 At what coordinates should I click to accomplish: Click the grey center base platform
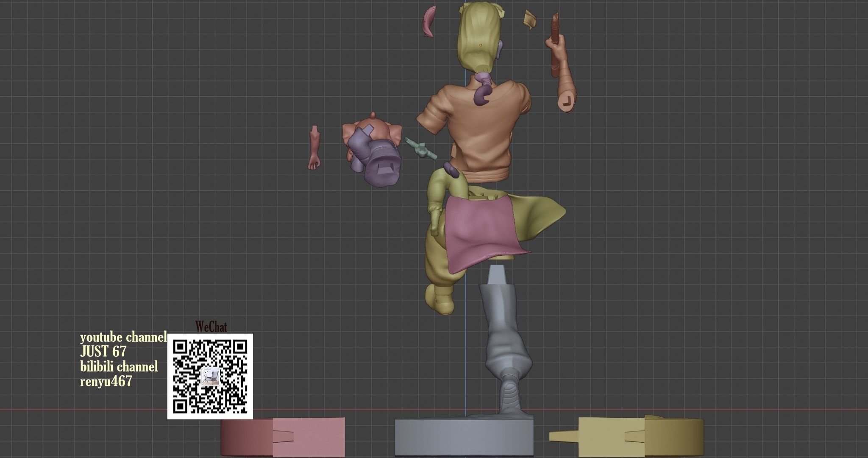click(x=464, y=437)
